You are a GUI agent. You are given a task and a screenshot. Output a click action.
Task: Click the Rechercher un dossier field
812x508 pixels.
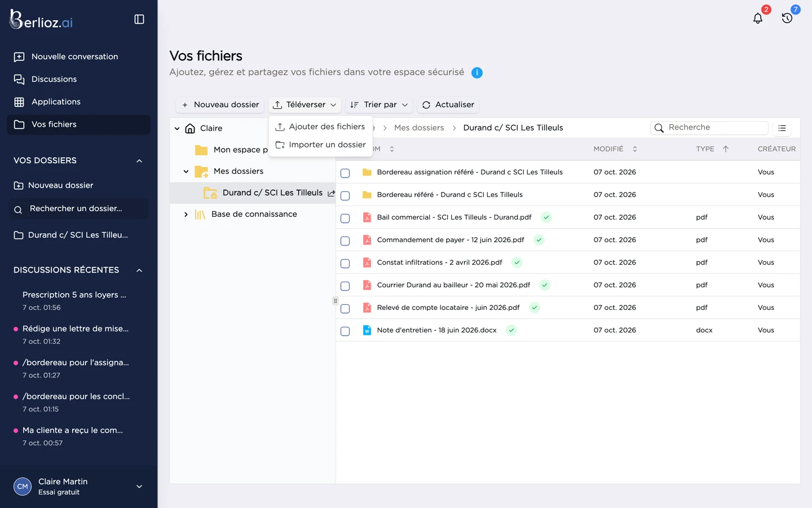78,209
